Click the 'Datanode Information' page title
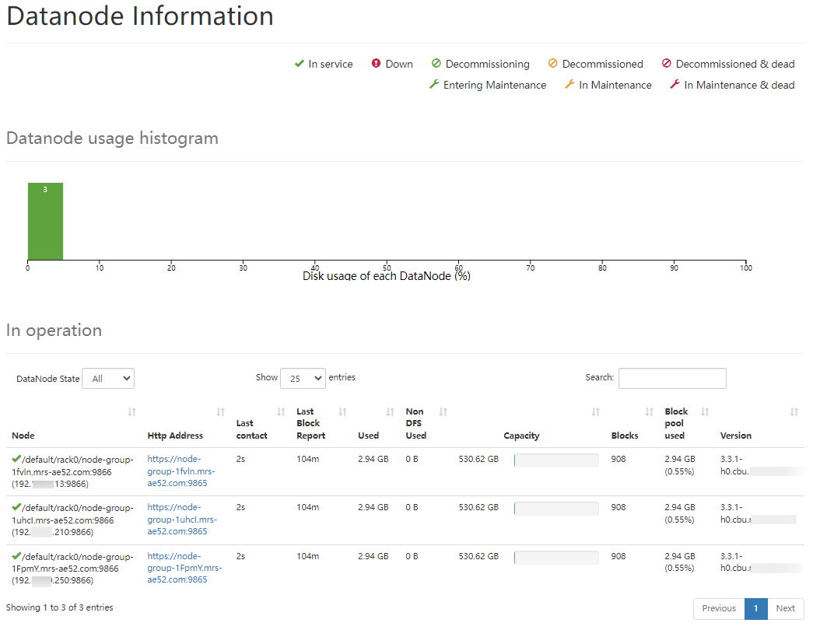820x644 pixels. [140, 16]
